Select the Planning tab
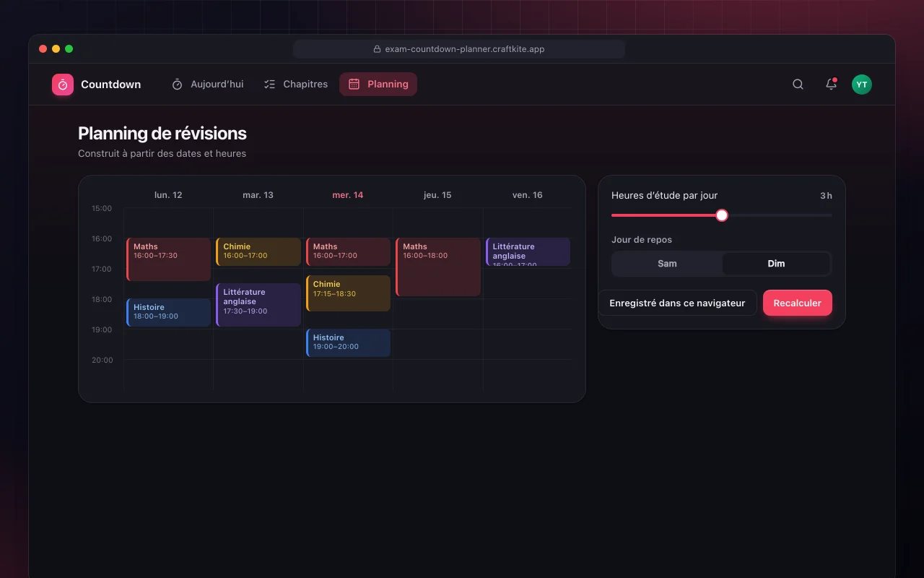The image size is (924, 578). [378, 85]
